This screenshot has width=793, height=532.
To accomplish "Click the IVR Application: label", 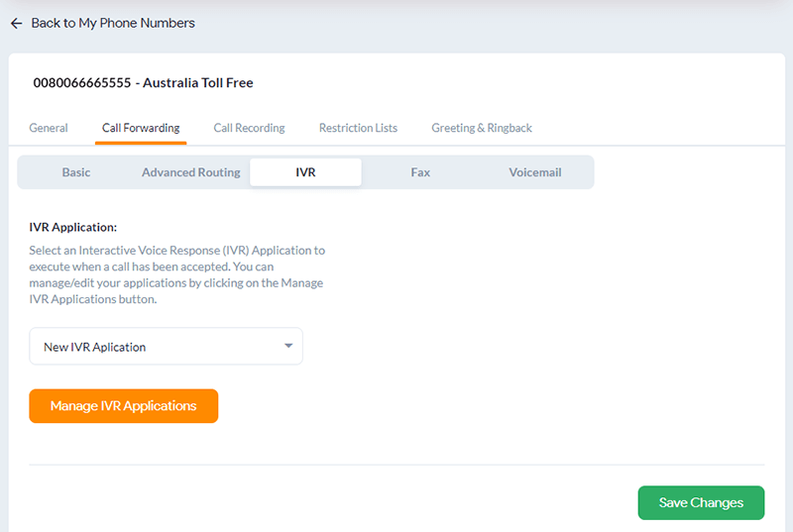I will click(72, 227).
